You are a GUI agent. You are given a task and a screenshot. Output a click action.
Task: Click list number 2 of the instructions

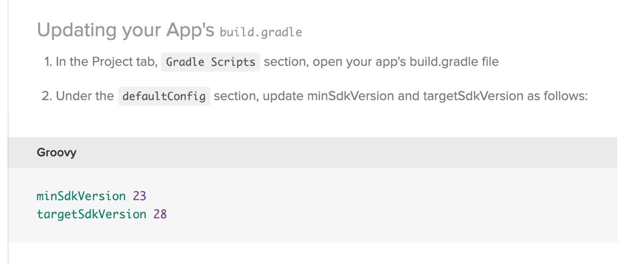click(x=47, y=96)
